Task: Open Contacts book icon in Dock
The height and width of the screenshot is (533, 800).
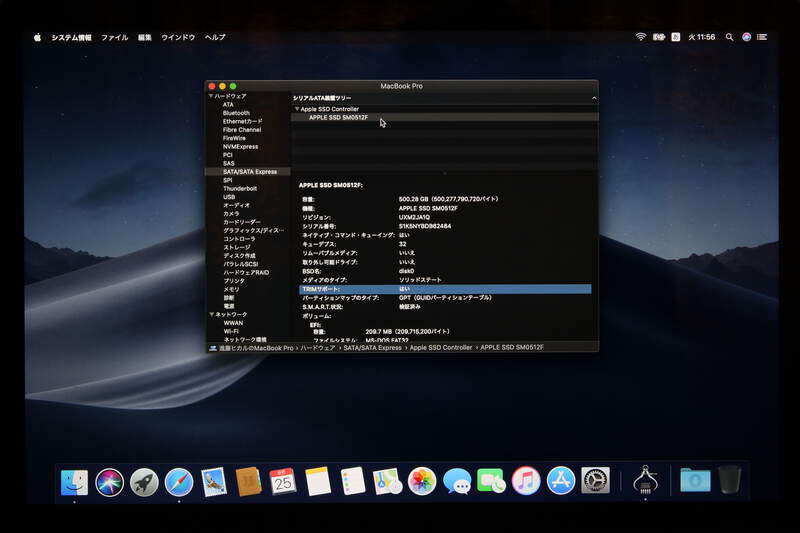Action: pos(248,481)
